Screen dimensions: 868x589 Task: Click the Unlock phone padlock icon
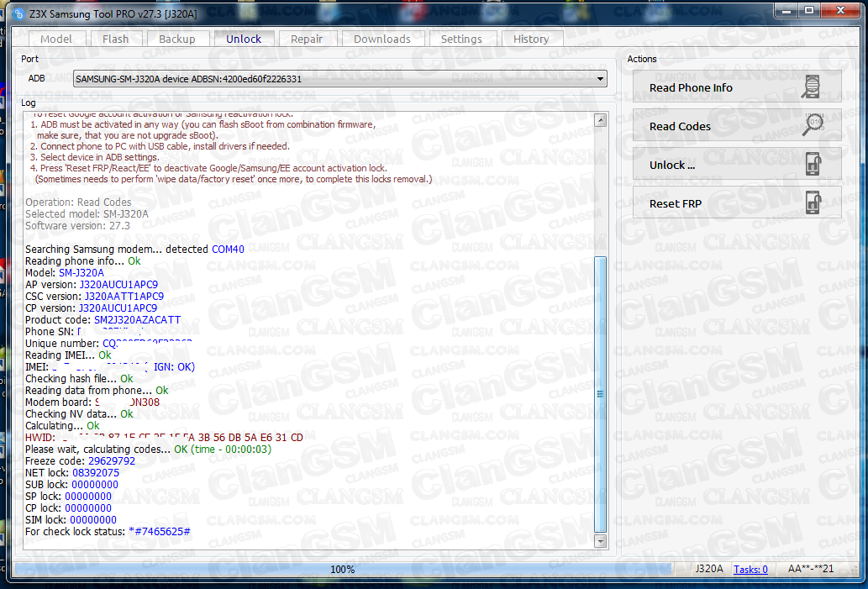[813, 164]
